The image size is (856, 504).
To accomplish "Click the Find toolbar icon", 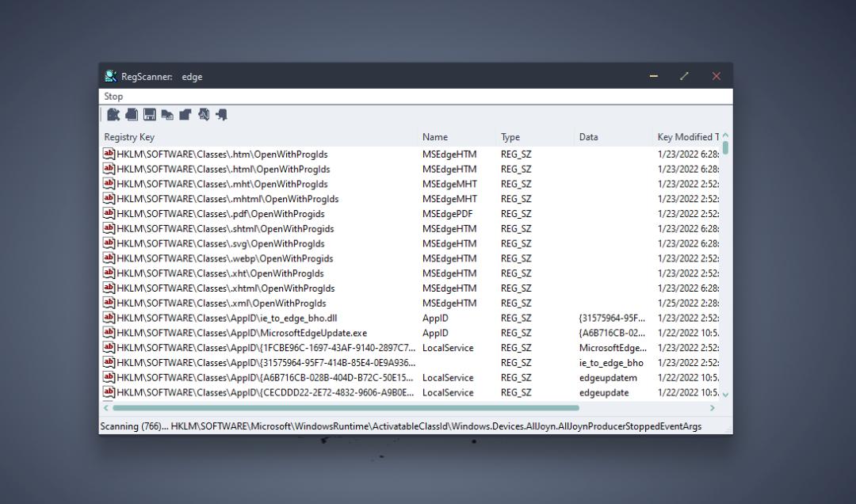I will pos(204,115).
